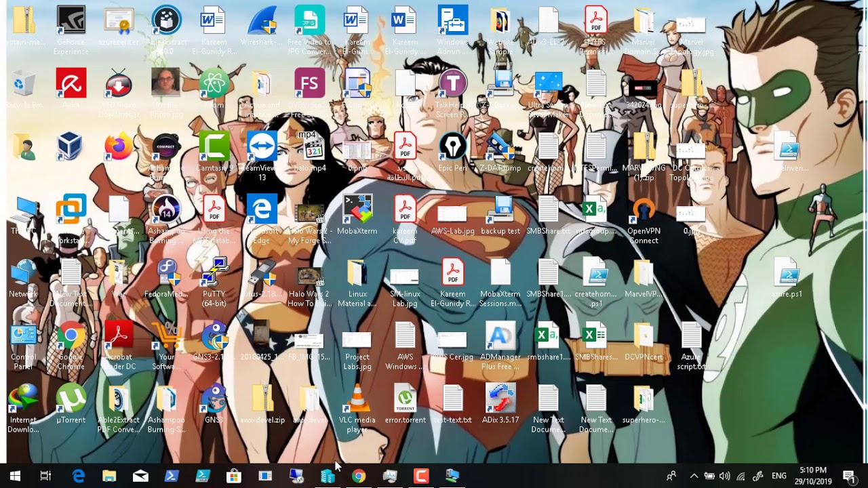Open File Explorer from the taskbar
This screenshot has height=488, width=868.
click(x=109, y=476)
